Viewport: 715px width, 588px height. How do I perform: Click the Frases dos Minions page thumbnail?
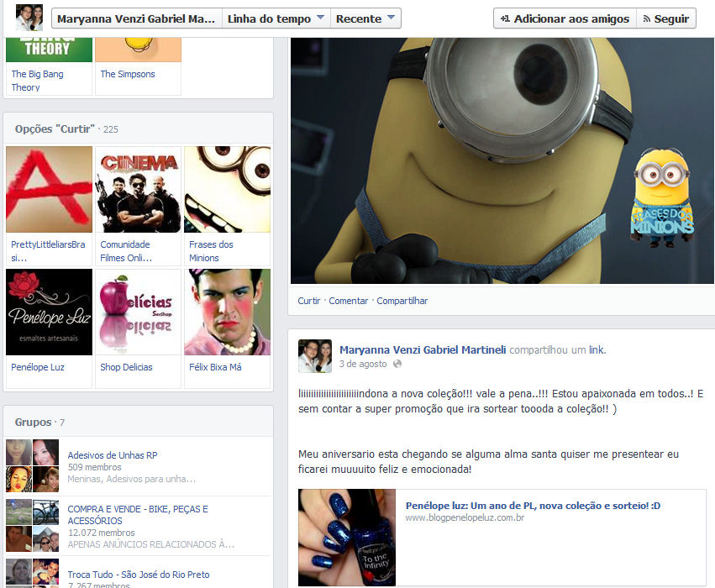[x=227, y=189]
